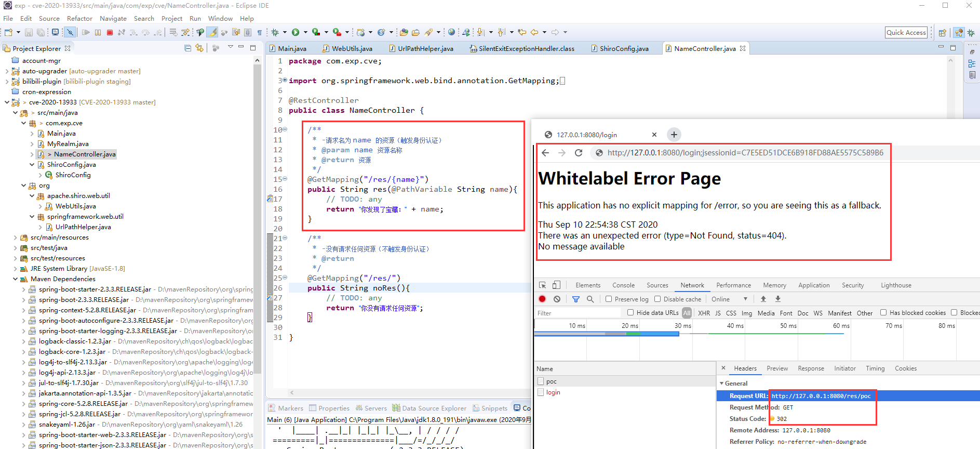This screenshot has height=449, width=980.
Task: Open the Refactor menu
Action: (79, 18)
